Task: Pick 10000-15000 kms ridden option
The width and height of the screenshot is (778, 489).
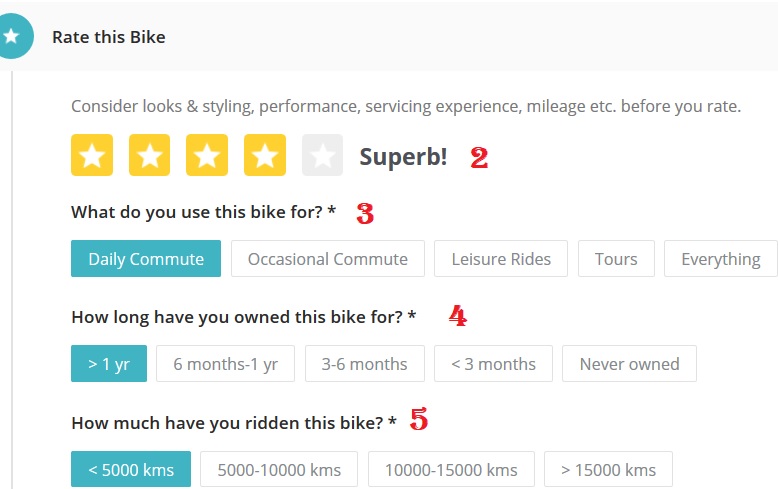Action: click(x=451, y=469)
